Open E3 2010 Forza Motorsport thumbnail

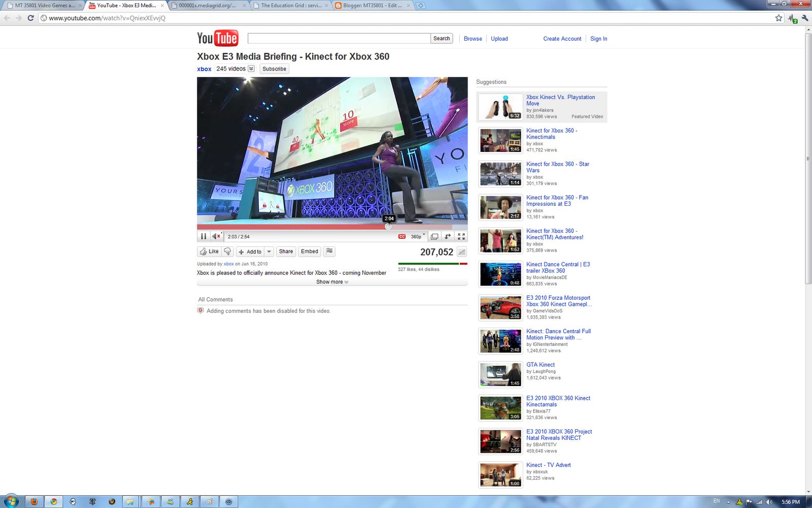[500, 307]
